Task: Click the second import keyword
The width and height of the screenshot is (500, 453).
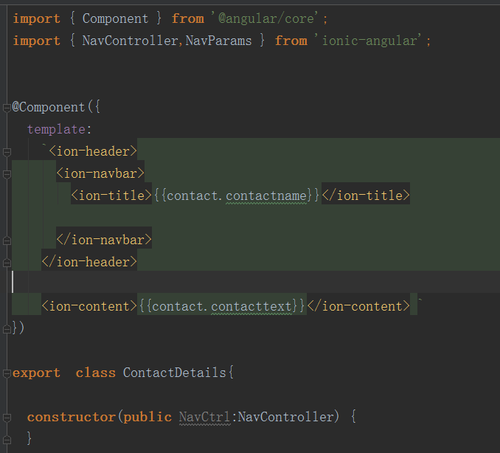Action: coord(37,41)
